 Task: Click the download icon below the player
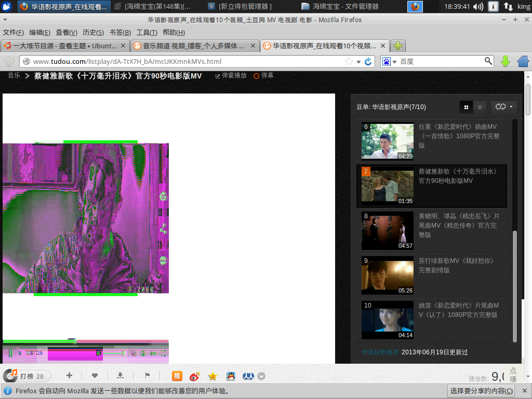click(x=120, y=375)
